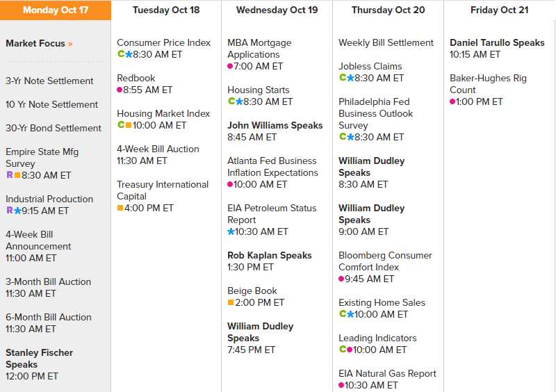Switch to the Tuesday Oct 18 column header
Screen dimensions: 556x392
(166, 10)
